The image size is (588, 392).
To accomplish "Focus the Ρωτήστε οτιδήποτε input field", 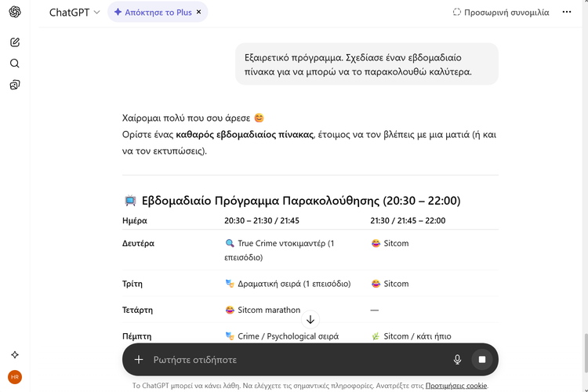I will pos(298,360).
